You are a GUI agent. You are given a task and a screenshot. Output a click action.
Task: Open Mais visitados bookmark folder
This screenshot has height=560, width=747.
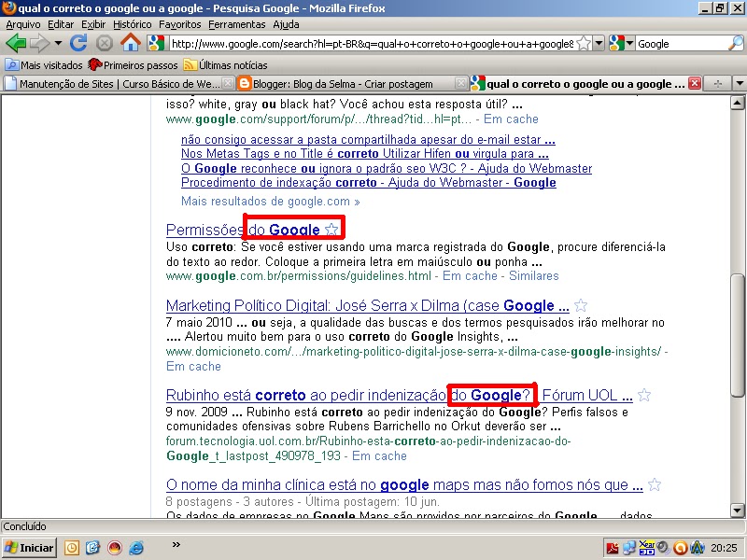(x=43, y=64)
